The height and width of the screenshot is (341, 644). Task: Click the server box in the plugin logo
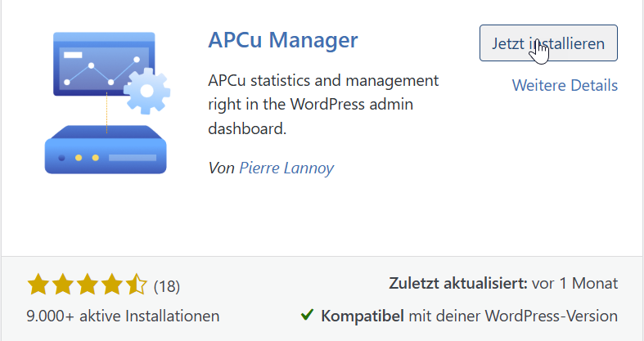(x=106, y=150)
